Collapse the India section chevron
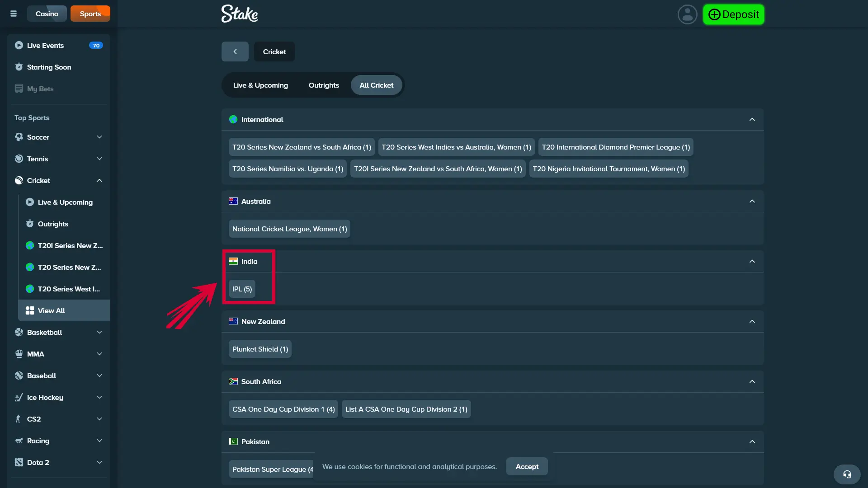868x488 pixels. (752, 261)
